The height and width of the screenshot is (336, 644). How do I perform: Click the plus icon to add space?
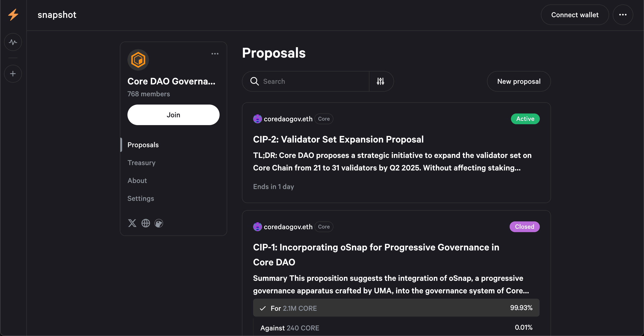(13, 74)
